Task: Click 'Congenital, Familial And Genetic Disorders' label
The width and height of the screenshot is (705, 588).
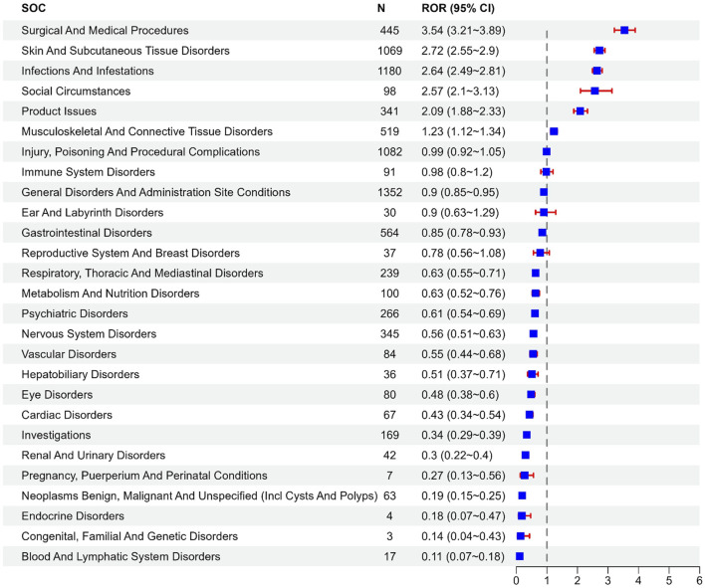Action: [x=129, y=536]
